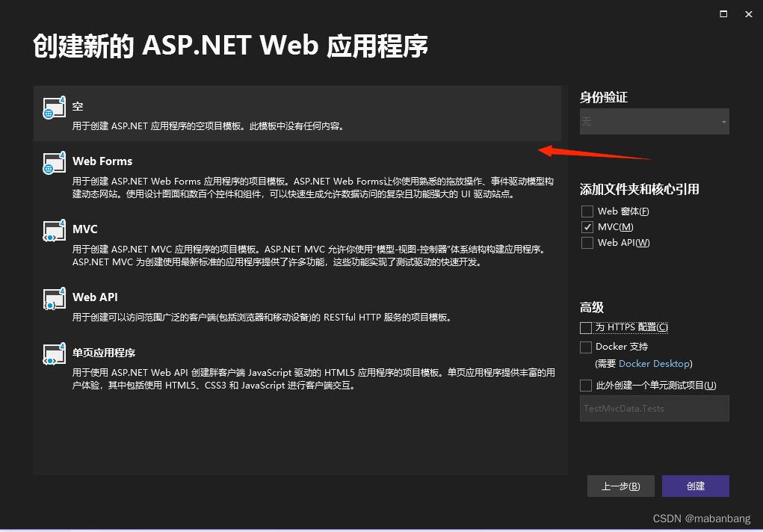Enable the Web 窗体(F) checkbox

point(587,211)
